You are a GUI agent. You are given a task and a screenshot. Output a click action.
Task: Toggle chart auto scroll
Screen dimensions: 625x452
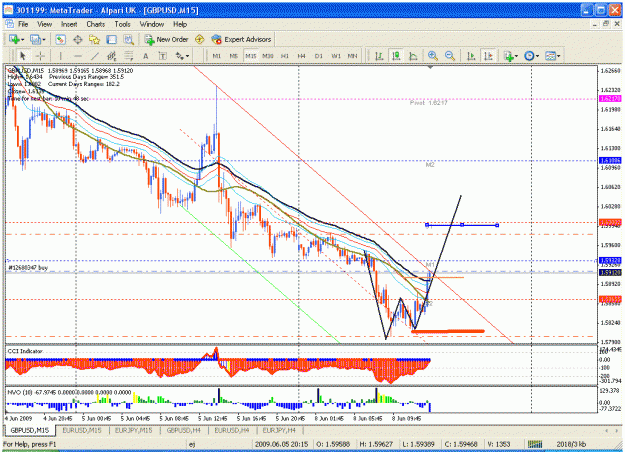471,56
